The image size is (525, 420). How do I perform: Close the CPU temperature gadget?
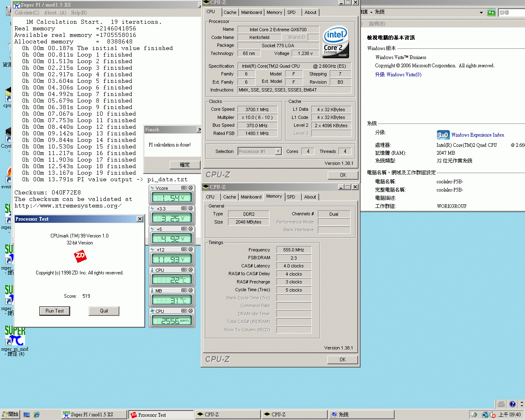[191, 270]
